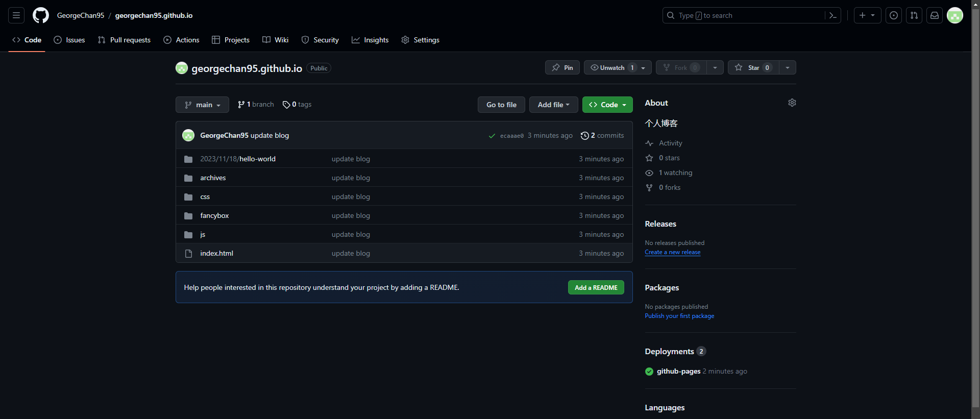Click GeorgeChan95 commit author avatar
Screen dimensions: 980x419
pyautogui.click(x=188, y=135)
